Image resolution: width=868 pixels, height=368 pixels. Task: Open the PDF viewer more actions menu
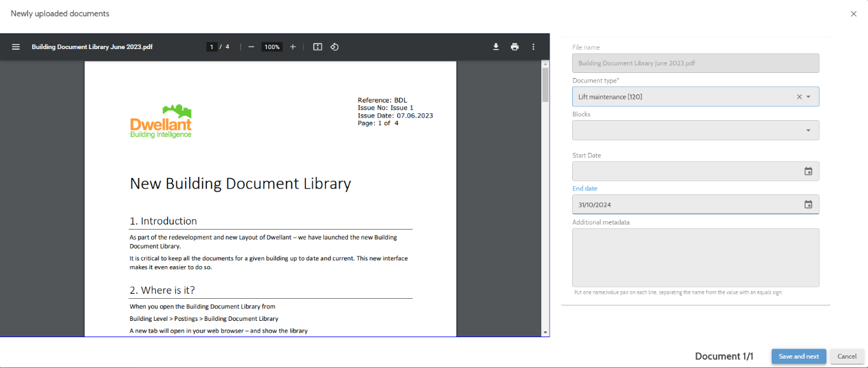click(533, 47)
